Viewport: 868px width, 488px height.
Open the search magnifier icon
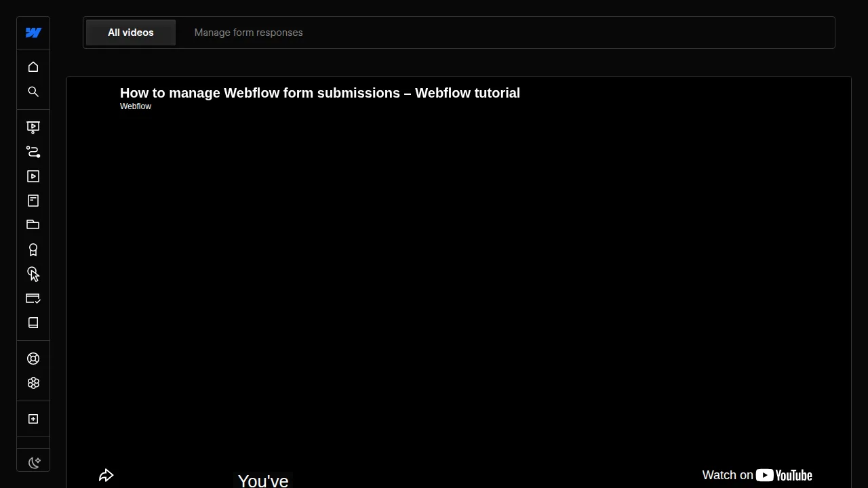point(33,91)
